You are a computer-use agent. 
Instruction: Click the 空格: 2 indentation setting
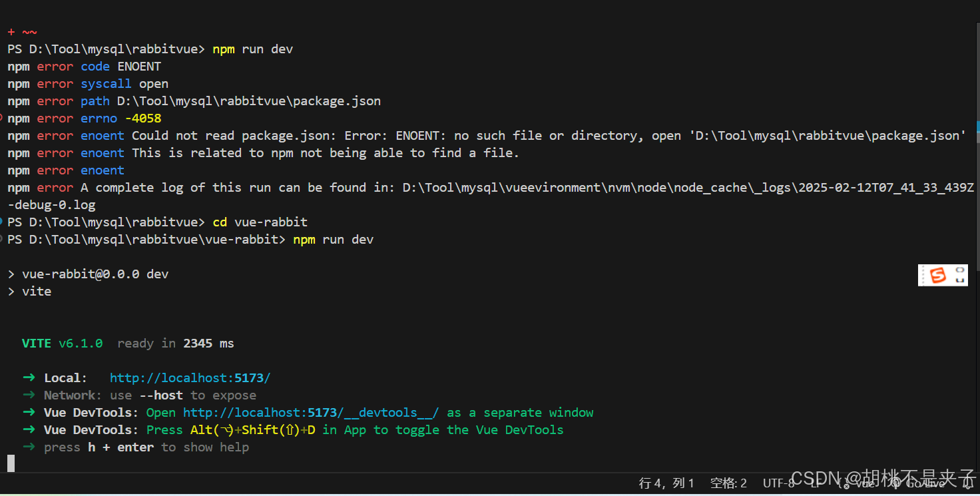point(729,483)
